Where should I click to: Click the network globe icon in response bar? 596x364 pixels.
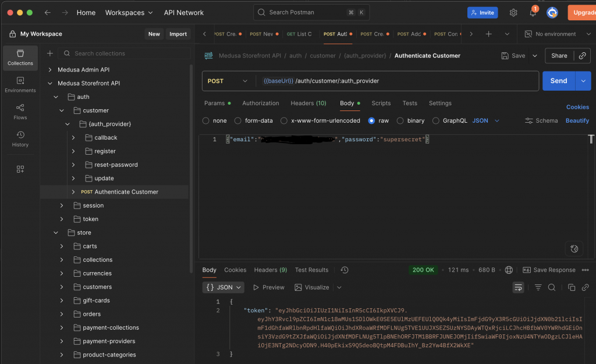click(x=509, y=270)
